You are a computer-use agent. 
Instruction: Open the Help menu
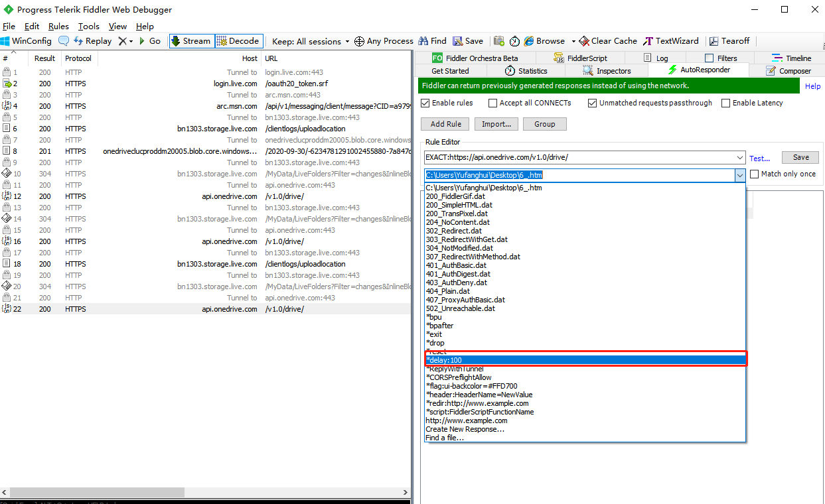[145, 27]
